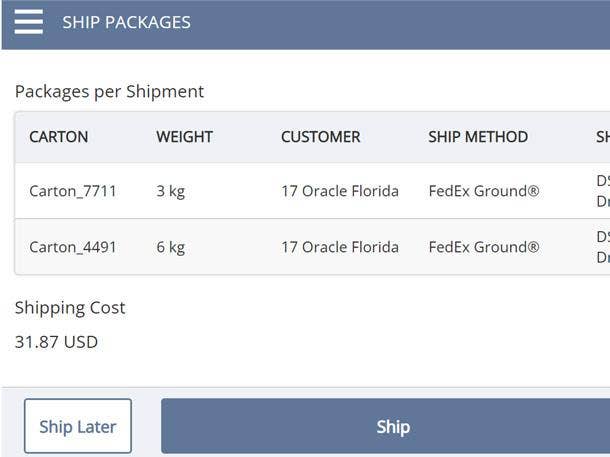
Task: Click the 6 kg weight cell
Action: coord(170,247)
